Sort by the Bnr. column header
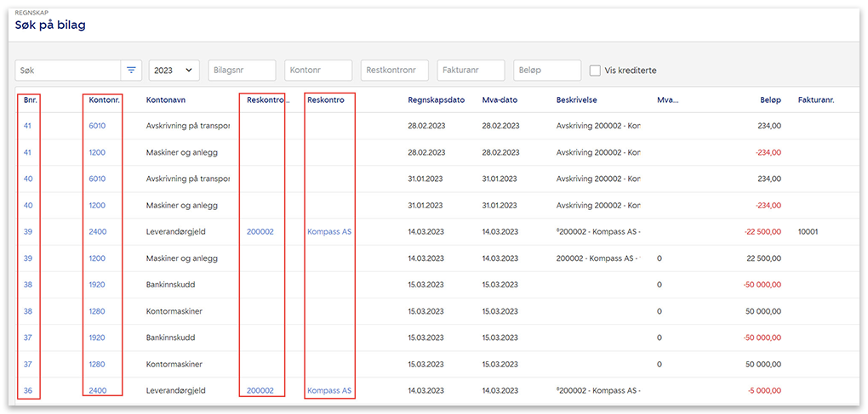 pos(31,99)
